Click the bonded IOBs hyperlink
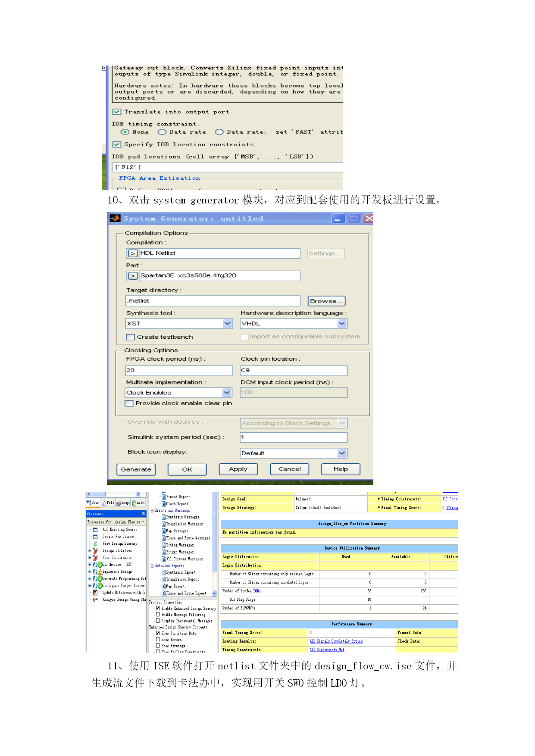 [257, 591]
